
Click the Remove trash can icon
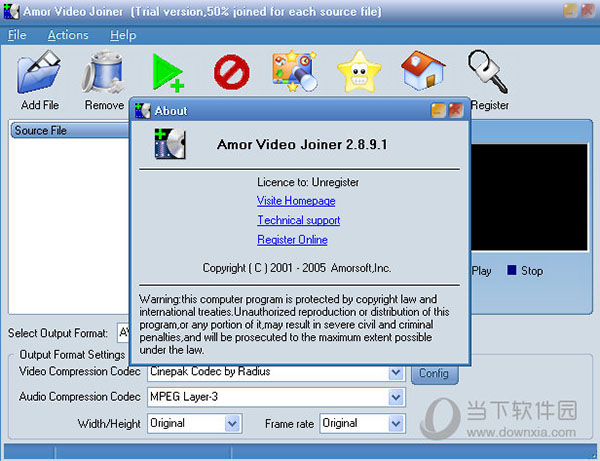coord(103,72)
